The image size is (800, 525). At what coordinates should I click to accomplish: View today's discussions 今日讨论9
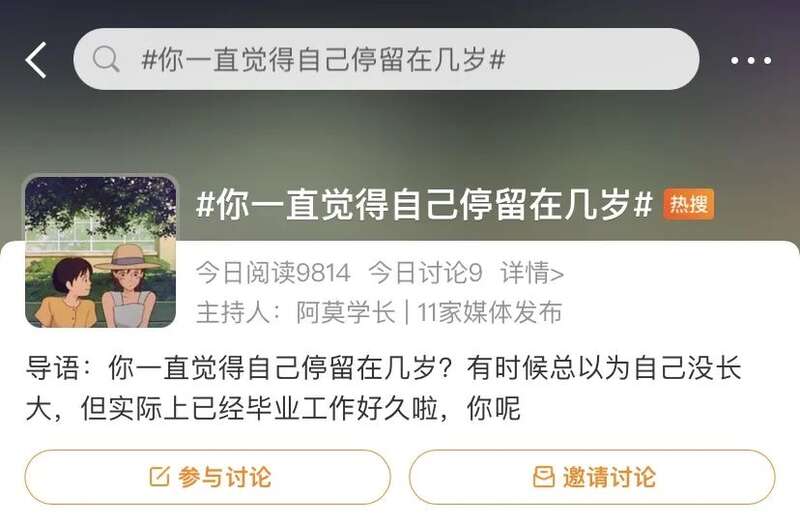click(425, 273)
